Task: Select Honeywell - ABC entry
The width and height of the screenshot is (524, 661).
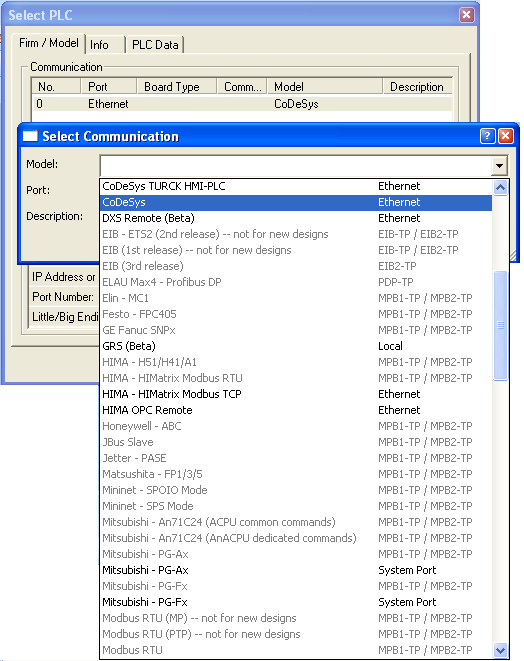Action: (x=296, y=426)
